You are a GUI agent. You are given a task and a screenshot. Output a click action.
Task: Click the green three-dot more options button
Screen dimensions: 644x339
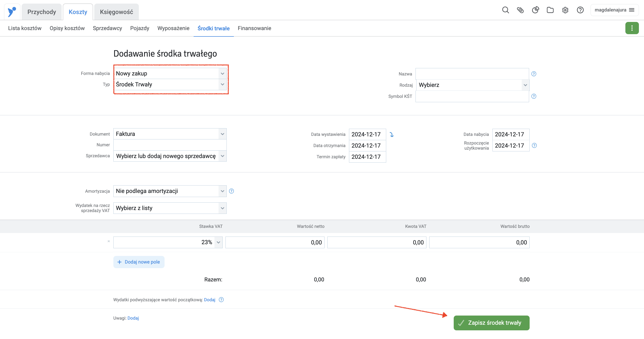(632, 28)
